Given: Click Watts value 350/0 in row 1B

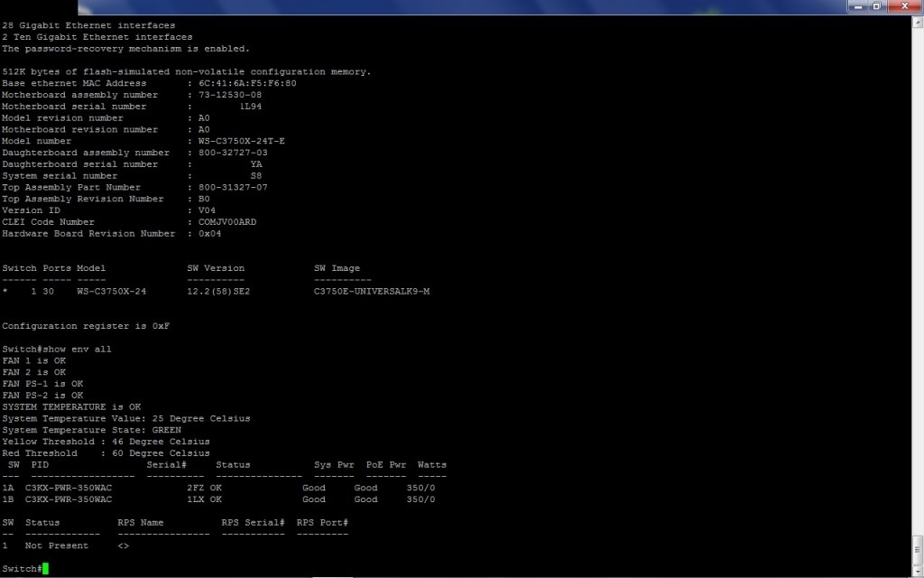Looking at the screenshot, I should pos(420,499).
